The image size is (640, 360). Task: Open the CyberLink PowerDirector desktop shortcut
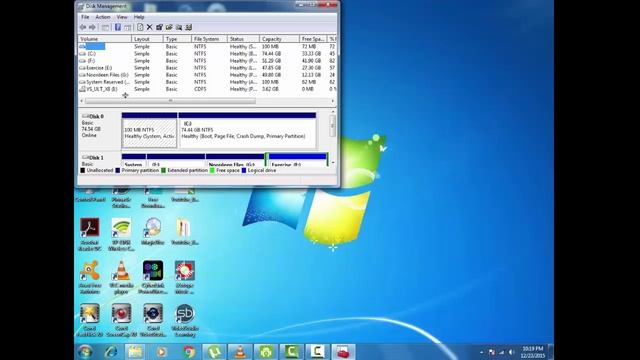coord(153,277)
